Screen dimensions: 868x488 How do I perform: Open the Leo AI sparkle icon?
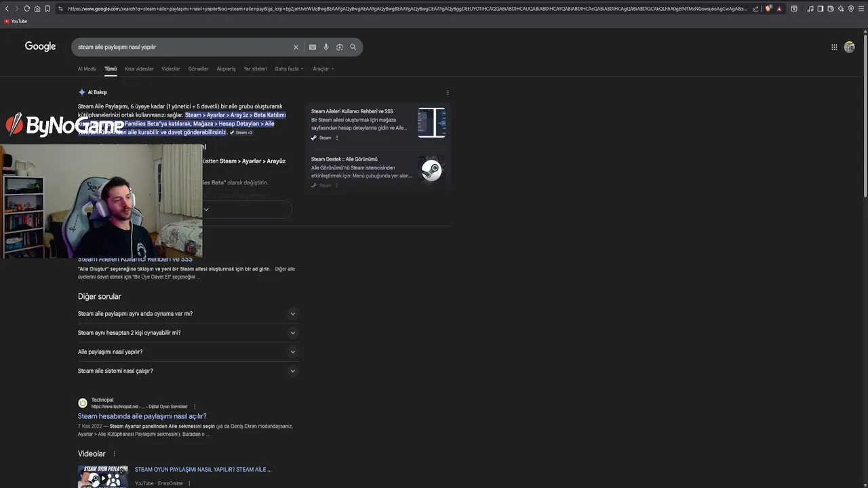841,9
